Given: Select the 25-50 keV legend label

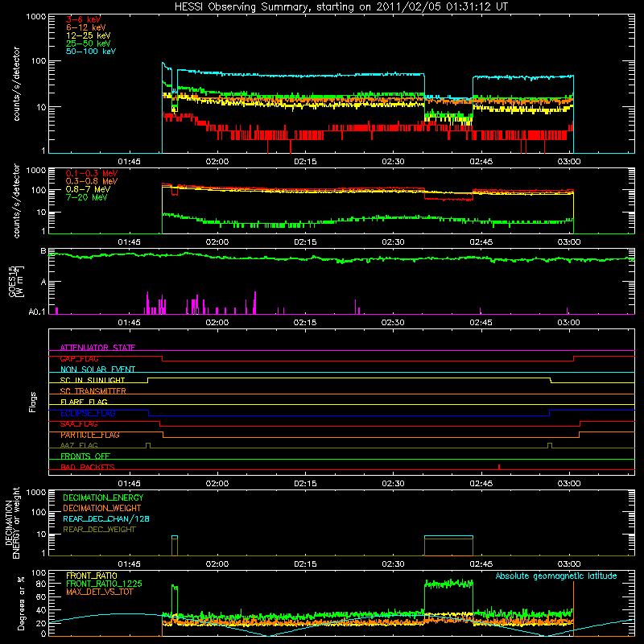Looking at the screenshot, I should [88, 43].
